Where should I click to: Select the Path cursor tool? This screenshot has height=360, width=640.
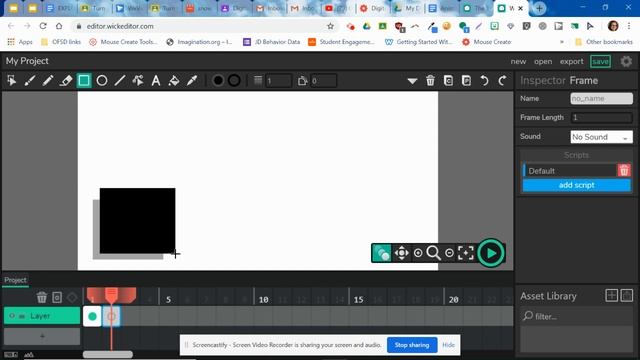(138, 80)
